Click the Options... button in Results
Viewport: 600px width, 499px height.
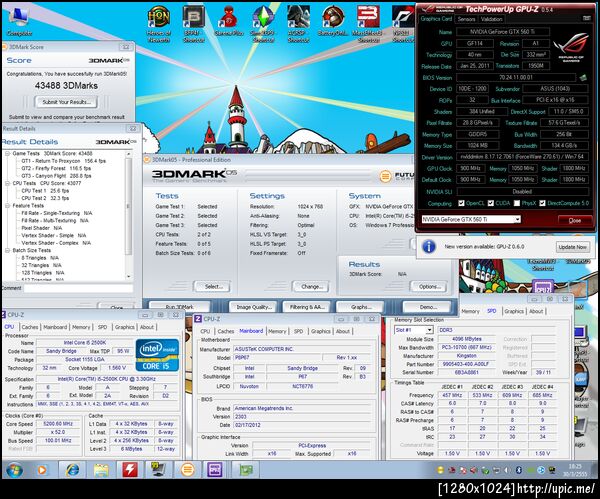pyautogui.click(x=429, y=286)
